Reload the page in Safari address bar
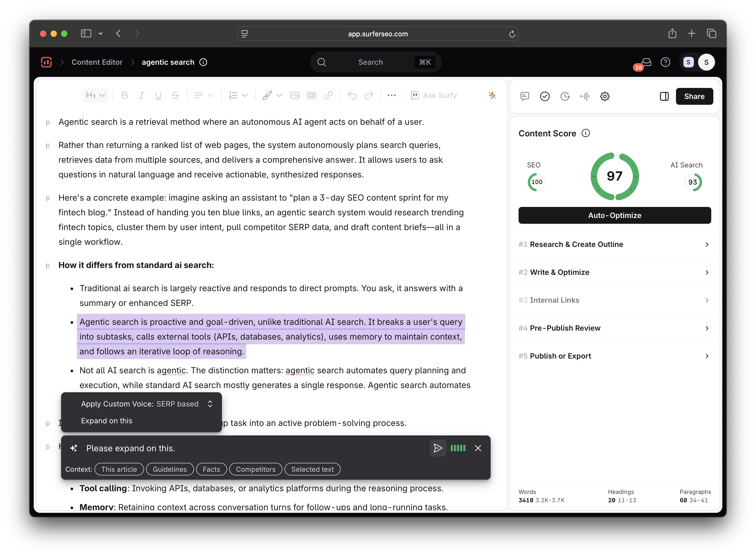 coord(512,34)
